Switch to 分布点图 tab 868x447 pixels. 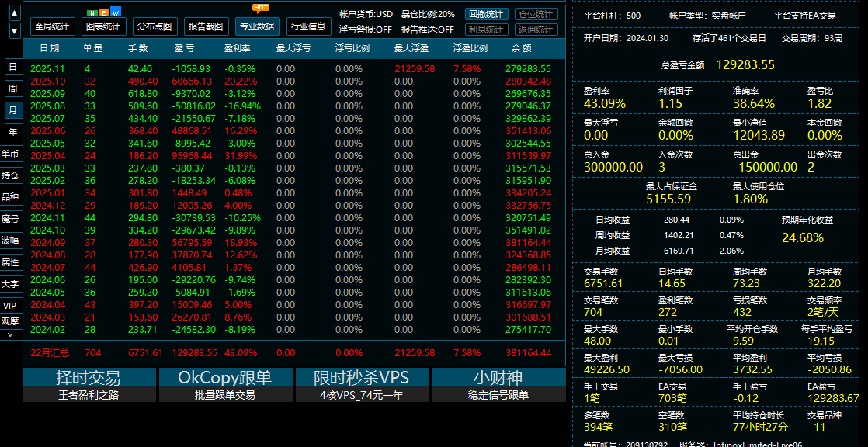tap(155, 26)
